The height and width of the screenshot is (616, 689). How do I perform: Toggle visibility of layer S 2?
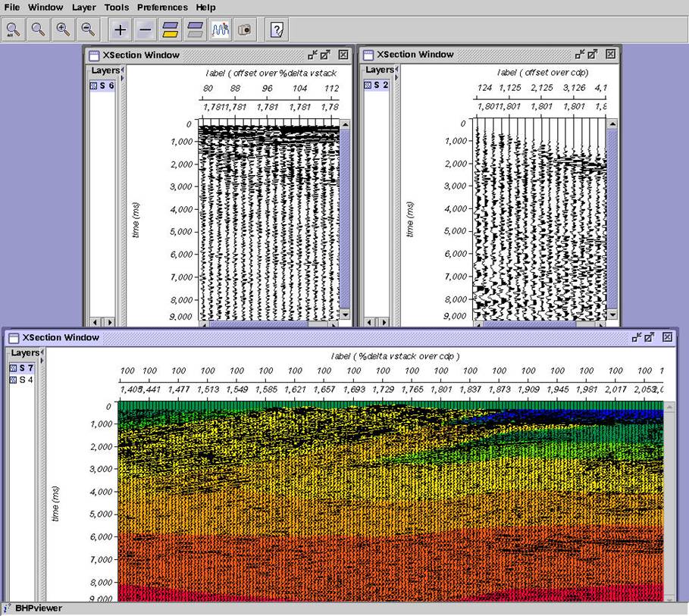tap(368, 85)
